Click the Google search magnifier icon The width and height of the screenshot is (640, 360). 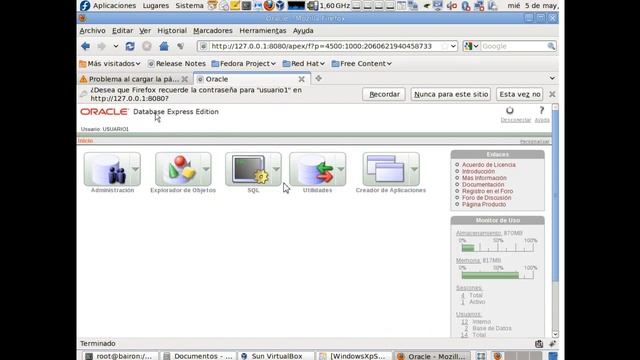[551, 46]
